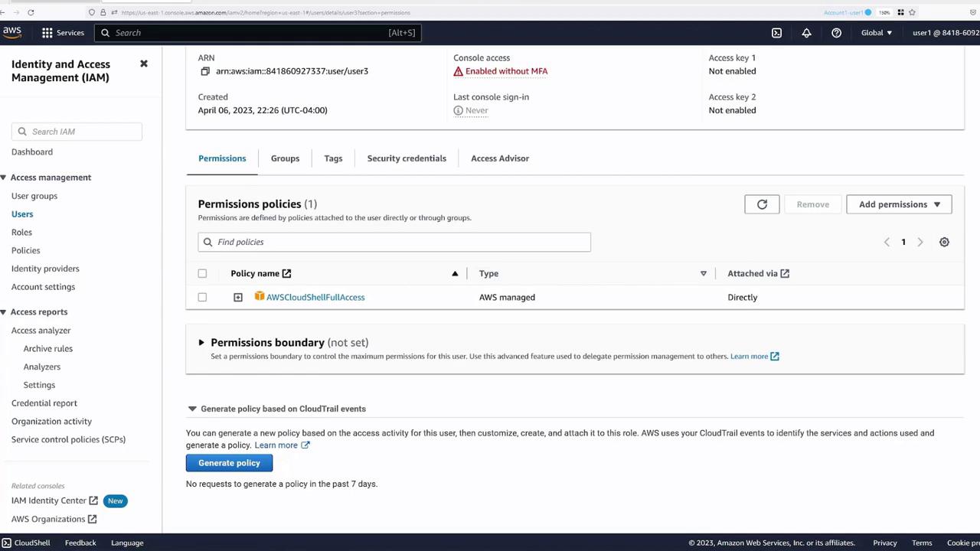
Task: Click the CloudShell icon in the footer
Action: click(x=6, y=543)
